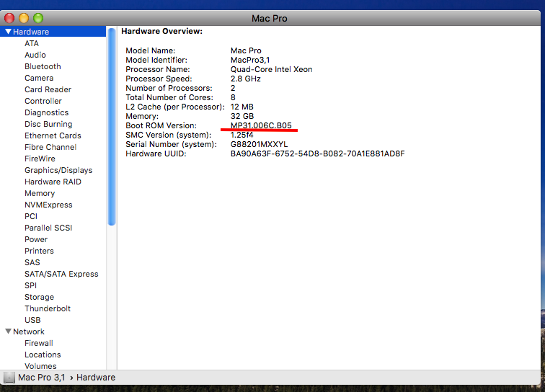Click the Mac Pro window title
545x392 pixels.
(270, 19)
